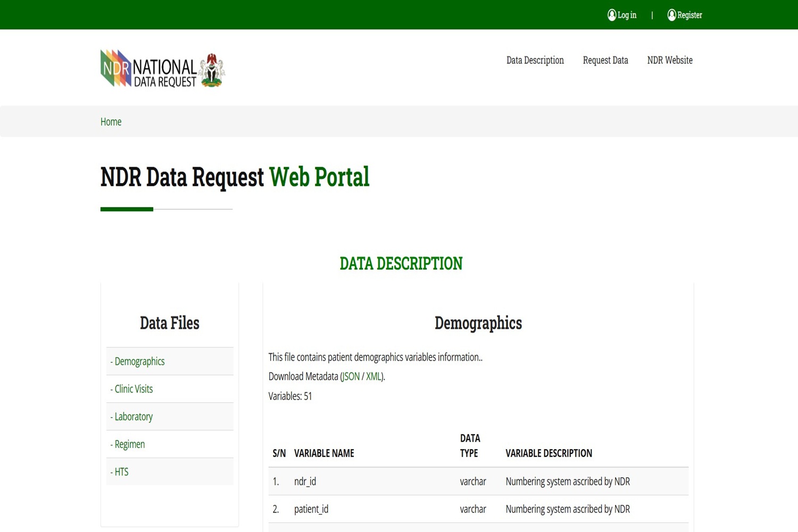
Task: Download metadata via the XML link
Action: pos(373,377)
